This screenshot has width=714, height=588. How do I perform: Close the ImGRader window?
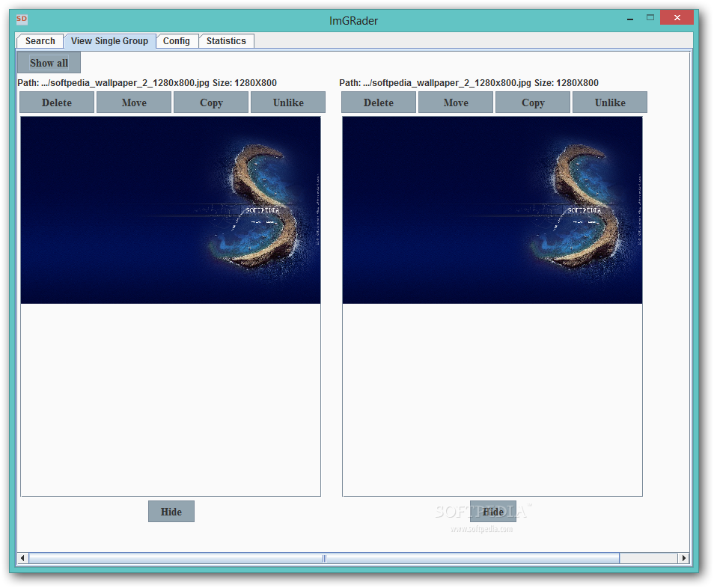coord(677,18)
